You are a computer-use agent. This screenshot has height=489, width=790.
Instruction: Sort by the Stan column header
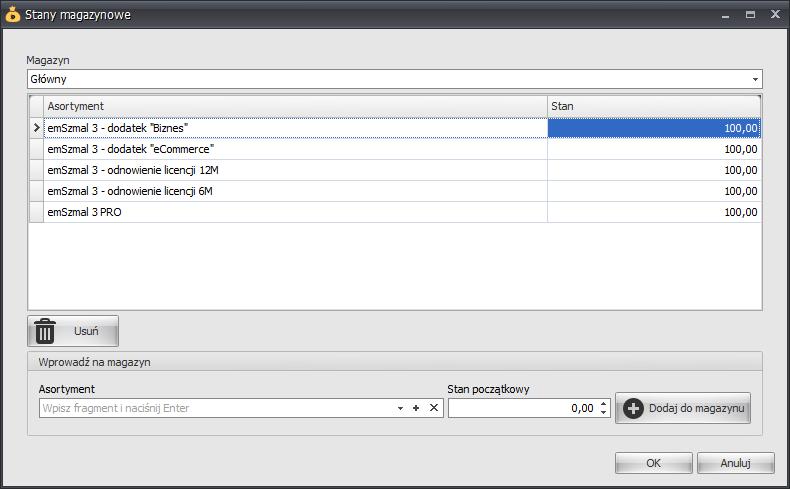tap(654, 106)
